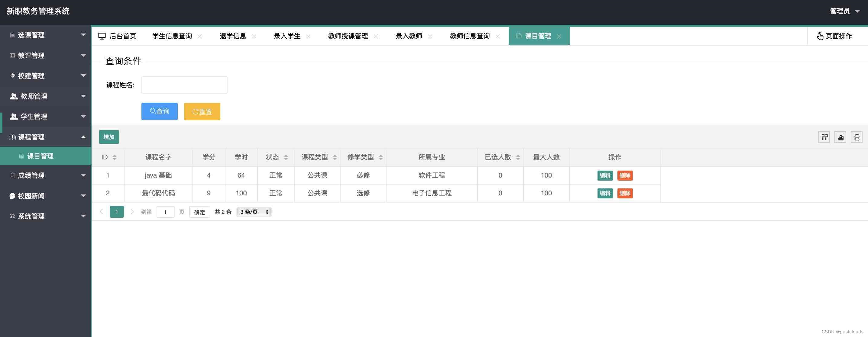Close the 录入教师 tab

430,36
